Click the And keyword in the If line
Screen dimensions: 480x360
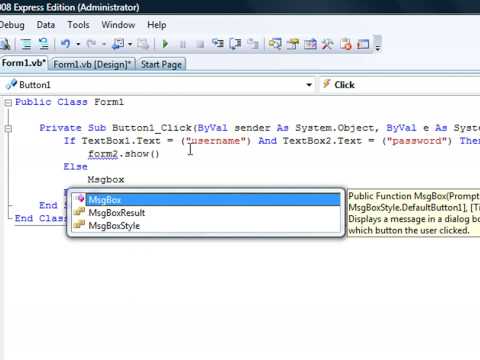pyautogui.click(x=268, y=141)
